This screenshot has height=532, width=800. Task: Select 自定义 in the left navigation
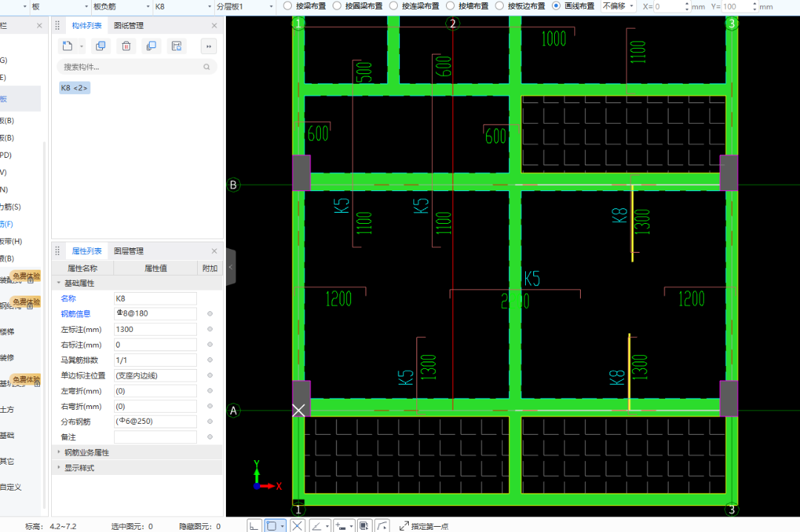click(10, 487)
